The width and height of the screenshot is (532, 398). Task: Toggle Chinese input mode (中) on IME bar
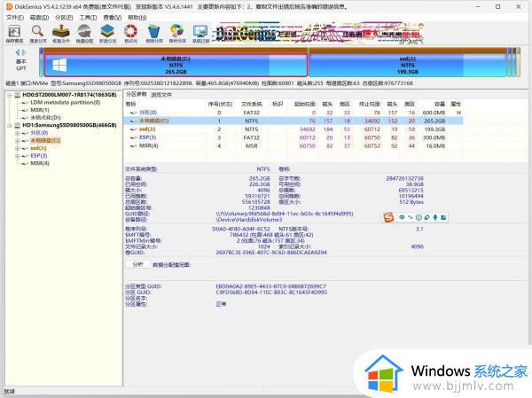click(x=402, y=217)
